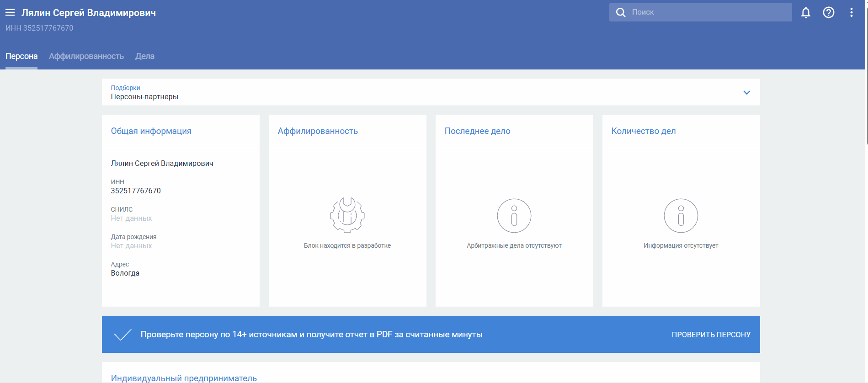Click the notifications bell icon
The image size is (868, 383).
coord(805,13)
